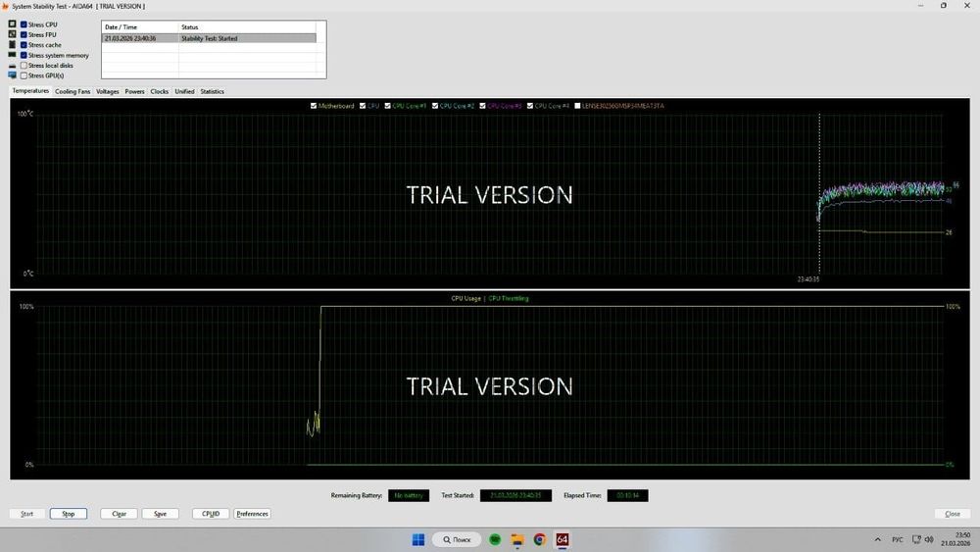The image size is (980, 552).
Task: Switch to the Cooling Fans tab
Action: coord(73,91)
